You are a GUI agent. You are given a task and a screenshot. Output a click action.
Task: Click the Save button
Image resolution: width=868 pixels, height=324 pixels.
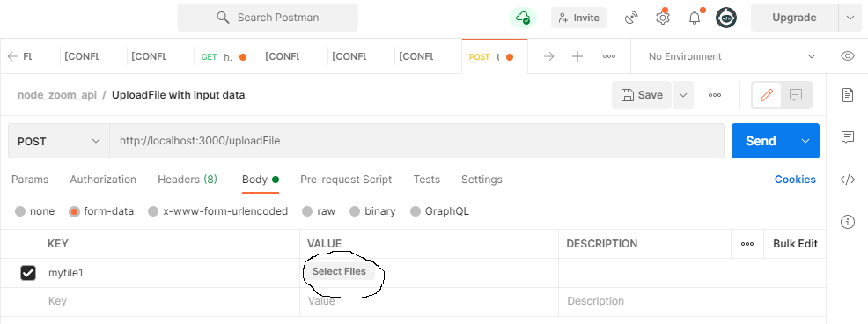point(642,95)
